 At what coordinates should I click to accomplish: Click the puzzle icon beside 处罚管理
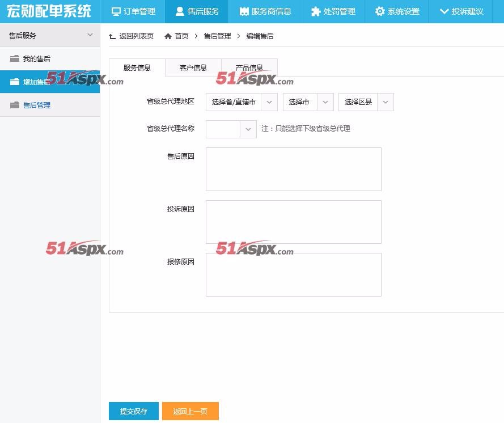tap(315, 11)
